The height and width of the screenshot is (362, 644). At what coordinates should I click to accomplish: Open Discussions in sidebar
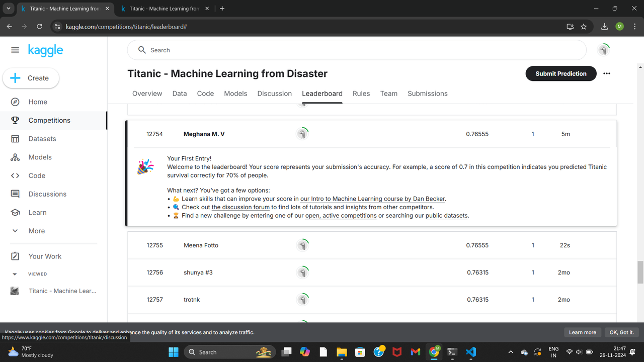(47, 194)
